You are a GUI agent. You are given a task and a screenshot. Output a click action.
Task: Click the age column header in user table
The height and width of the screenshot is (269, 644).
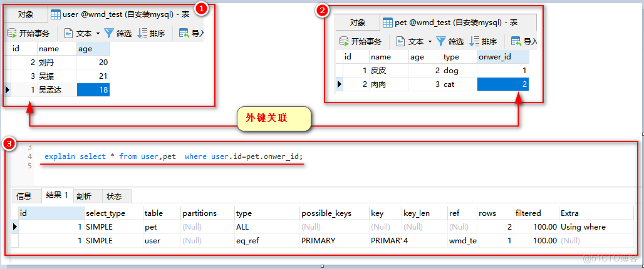pyautogui.click(x=93, y=49)
